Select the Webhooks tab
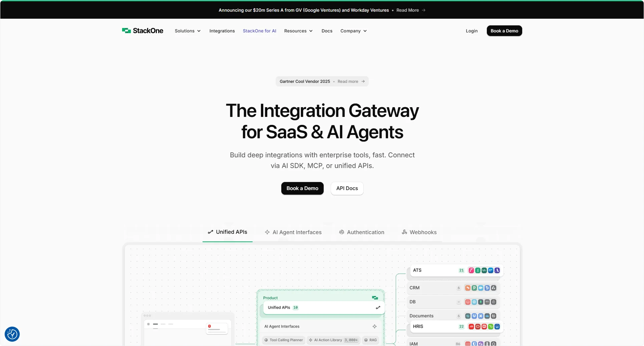Screen dimensions: 644x346 [x=419, y=232]
